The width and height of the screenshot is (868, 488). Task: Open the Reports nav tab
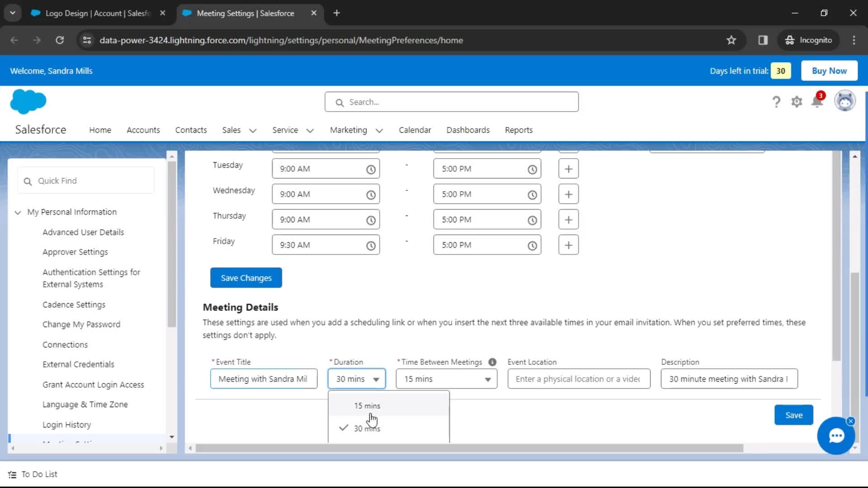coord(519,130)
